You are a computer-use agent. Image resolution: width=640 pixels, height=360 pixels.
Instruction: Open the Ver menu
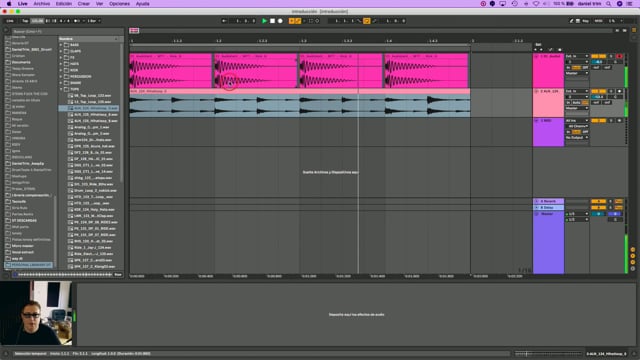point(99,4)
